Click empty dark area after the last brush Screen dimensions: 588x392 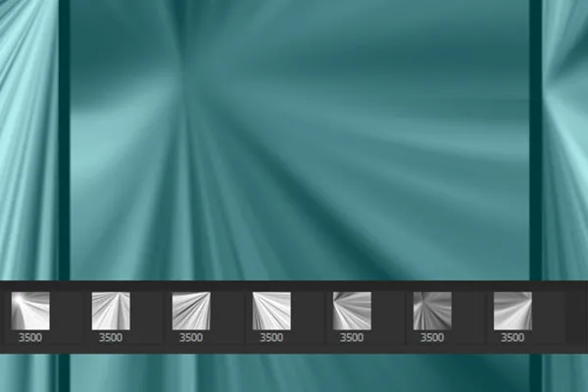point(576,317)
